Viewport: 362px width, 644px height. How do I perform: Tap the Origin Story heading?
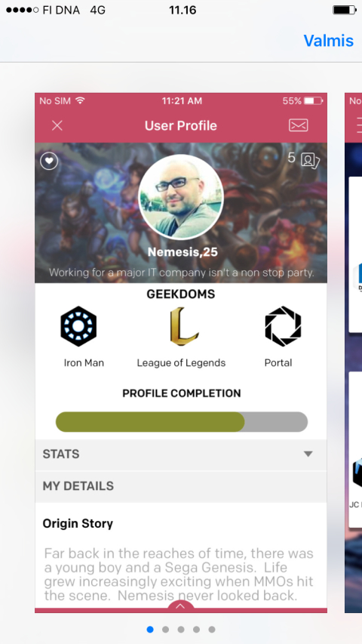coord(78,524)
